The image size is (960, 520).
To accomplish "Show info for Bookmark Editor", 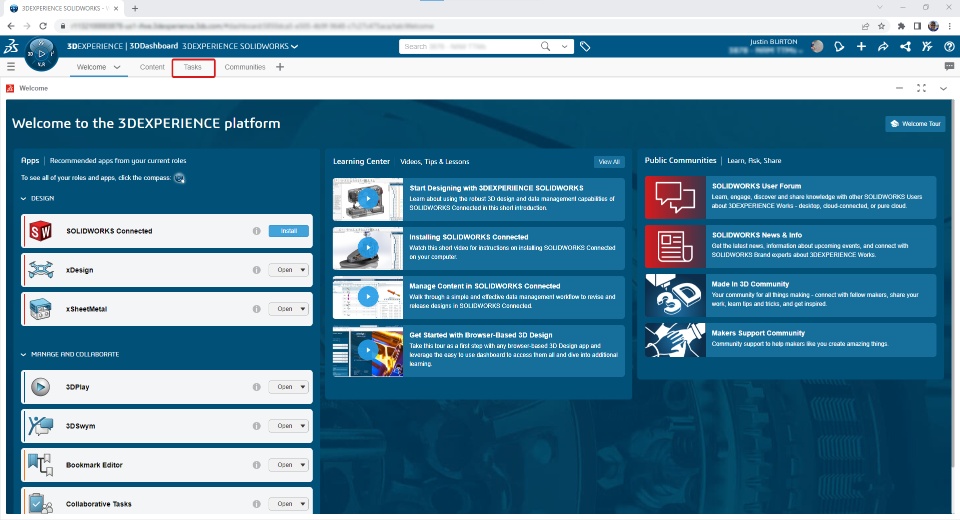I will (257, 465).
